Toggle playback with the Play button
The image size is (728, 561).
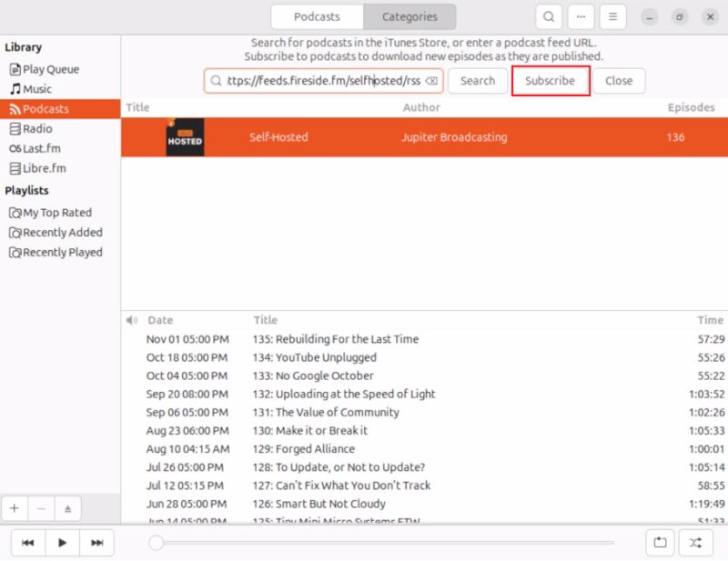point(63,541)
